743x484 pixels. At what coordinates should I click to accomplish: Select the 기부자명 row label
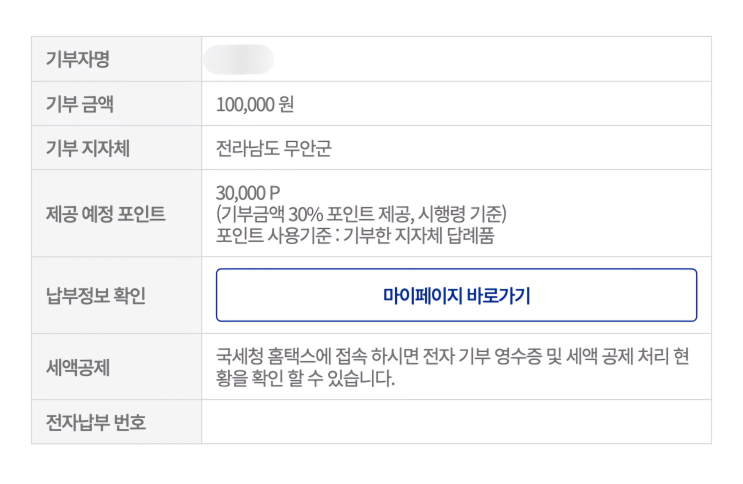[x=78, y=59]
